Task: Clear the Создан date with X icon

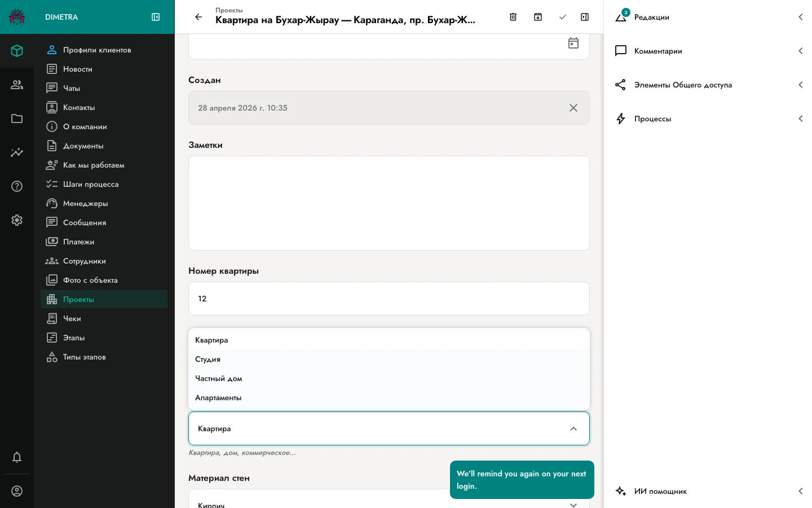Action: (573, 108)
